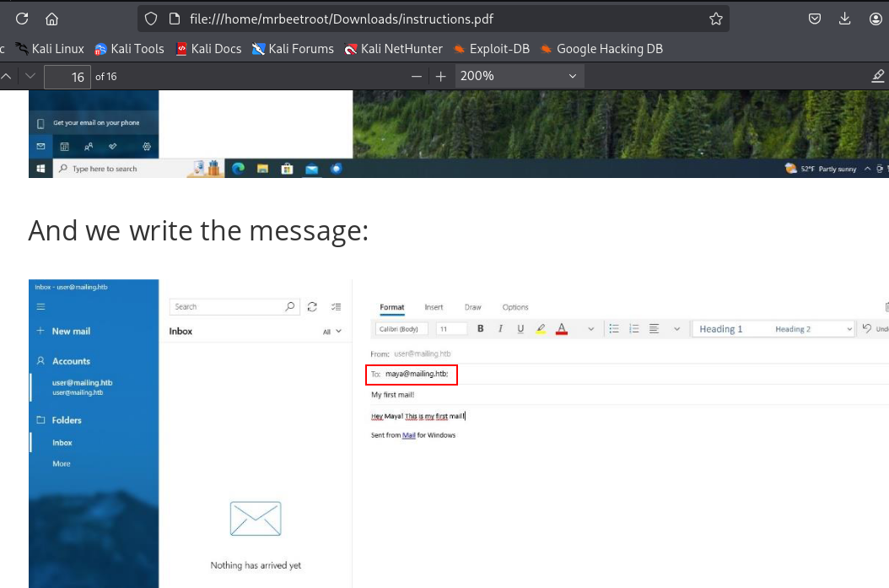Open the font size 11 box
889x588 pixels.
click(x=451, y=329)
